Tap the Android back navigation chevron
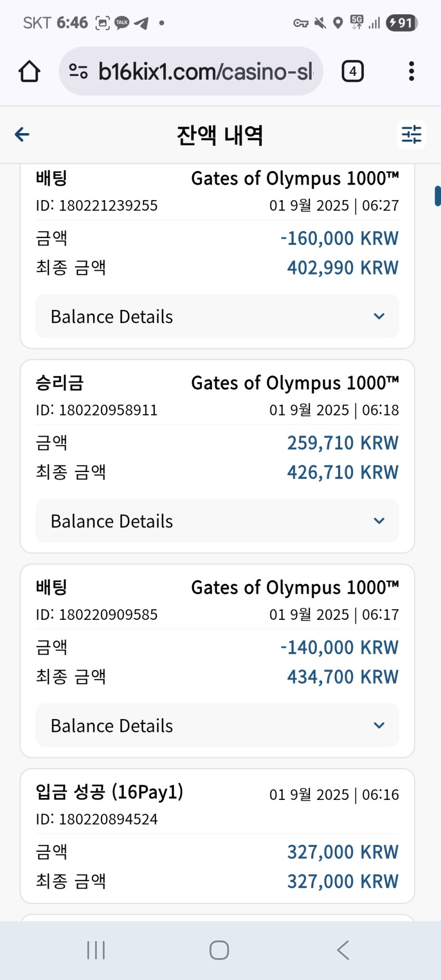441x980 pixels. pos(343,950)
